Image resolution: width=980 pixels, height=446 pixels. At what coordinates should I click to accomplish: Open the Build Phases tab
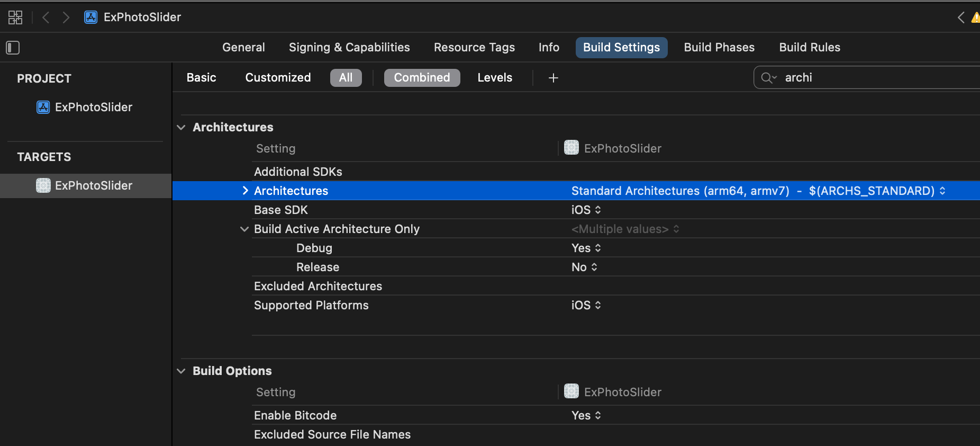pos(719,48)
